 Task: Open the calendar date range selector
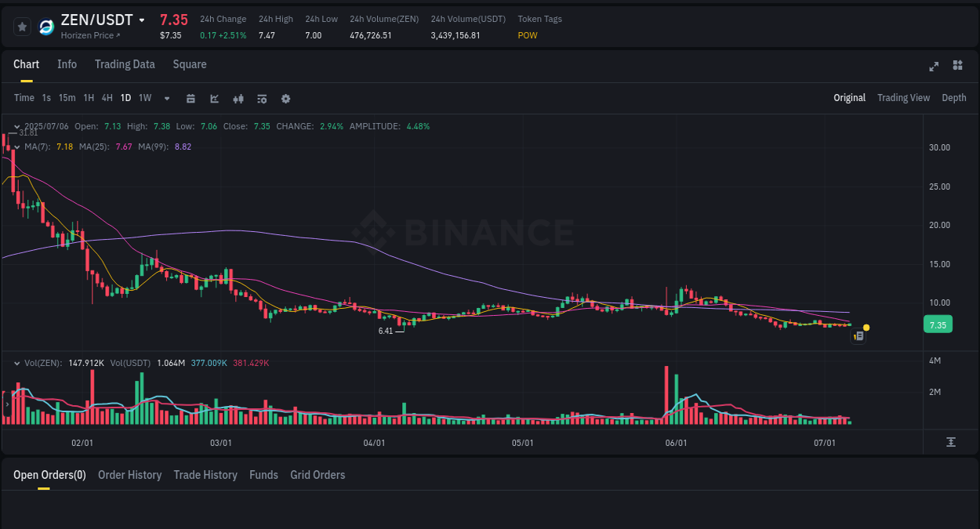[x=191, y=98]
